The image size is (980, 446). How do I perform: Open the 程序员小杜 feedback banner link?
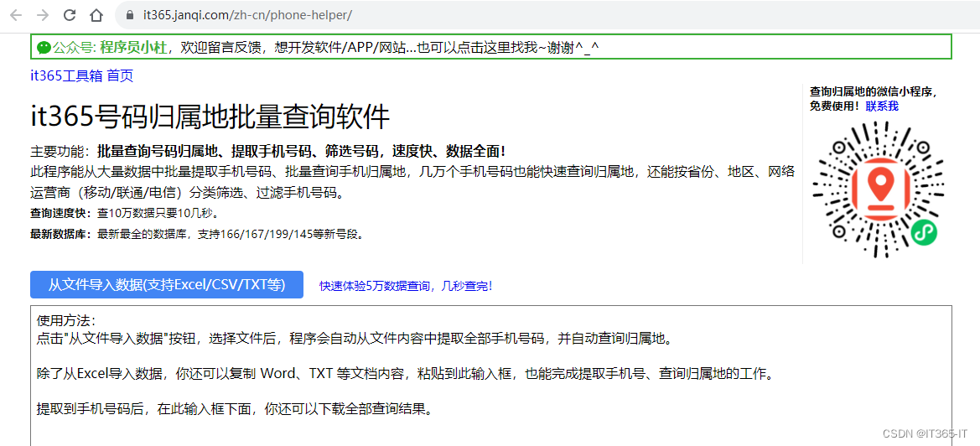pos(490,47)
